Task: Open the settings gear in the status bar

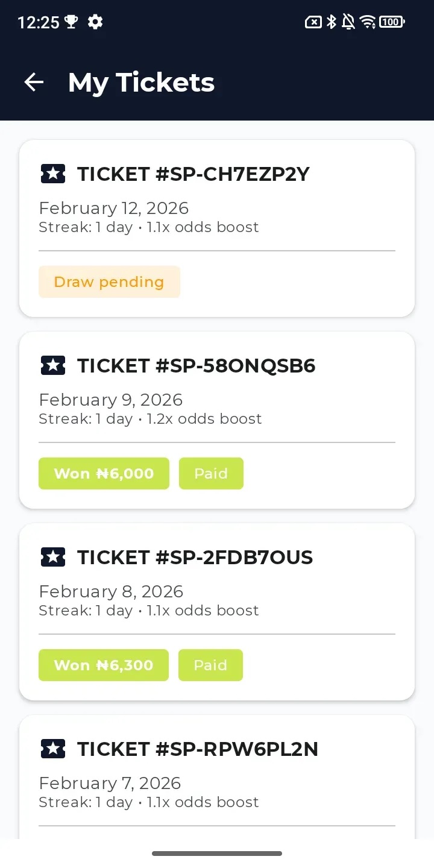Action: [x=95, y=22]
